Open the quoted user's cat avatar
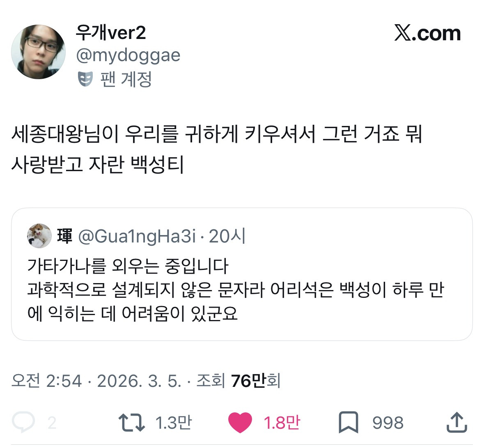Viewport: 484px width, 448px height. (x=39, y=236)
